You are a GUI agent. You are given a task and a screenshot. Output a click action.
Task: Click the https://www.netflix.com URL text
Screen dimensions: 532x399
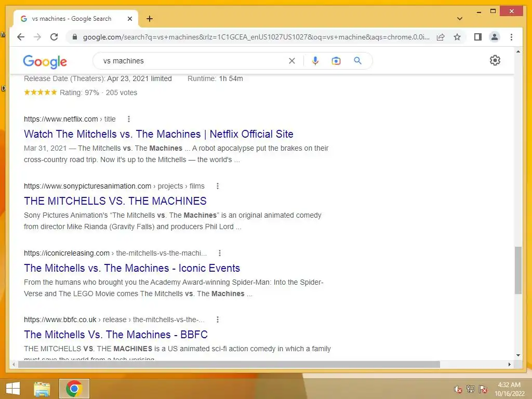point(61,119)
